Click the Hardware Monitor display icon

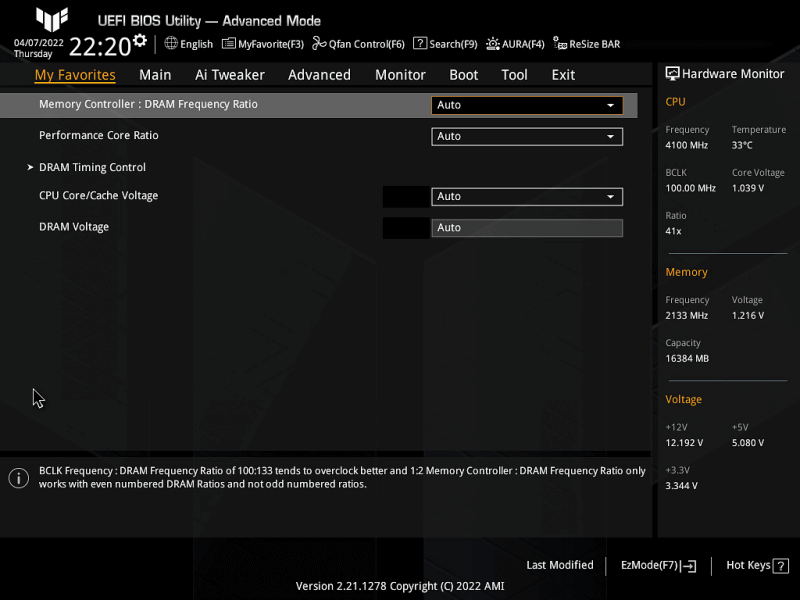(672, 74)
